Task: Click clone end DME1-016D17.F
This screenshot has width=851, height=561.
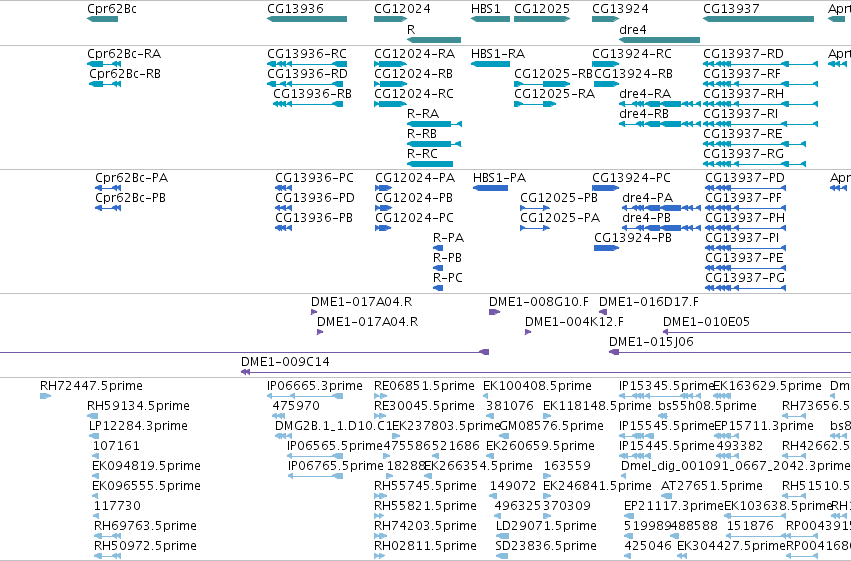Action: (603, 312)
